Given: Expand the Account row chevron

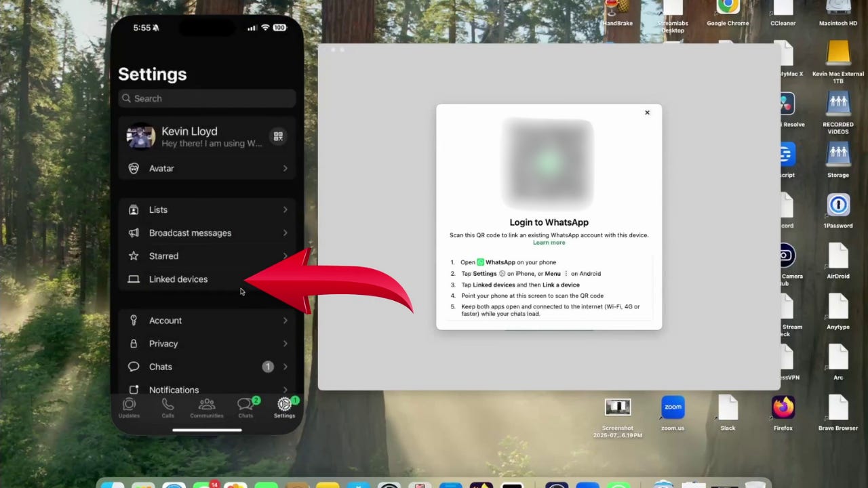Looking at the screenshot, I should 285,320.
